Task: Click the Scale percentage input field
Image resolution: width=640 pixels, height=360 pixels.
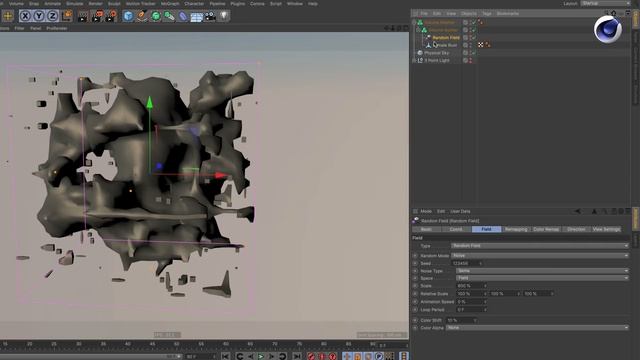Action: (471, 286)
